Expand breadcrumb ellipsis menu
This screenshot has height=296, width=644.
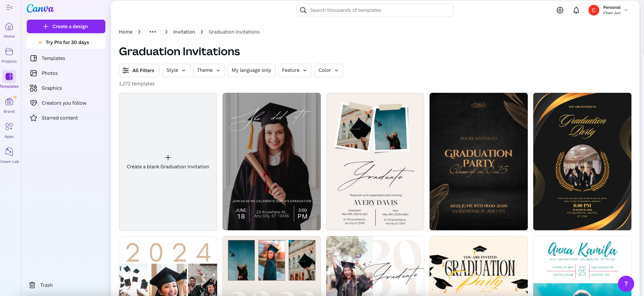point(153,32)
